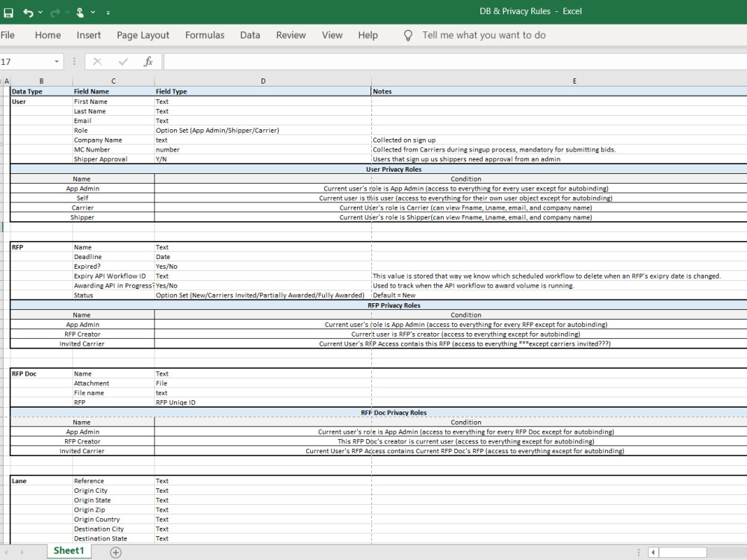Add a new sheet with plus icon
The height and width of the screenshot is (560, 747).
[116, 553]
